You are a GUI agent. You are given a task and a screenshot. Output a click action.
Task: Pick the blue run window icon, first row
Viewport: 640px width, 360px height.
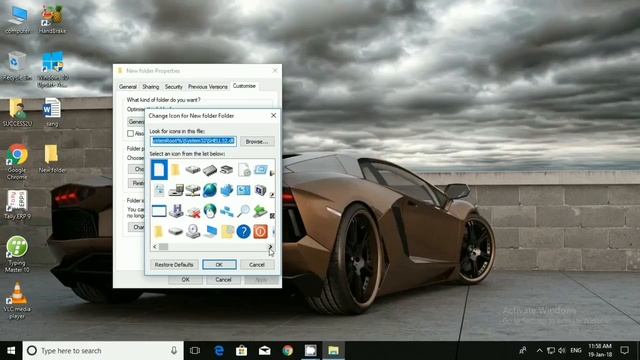pyautogui.click(x=260, y=169)
